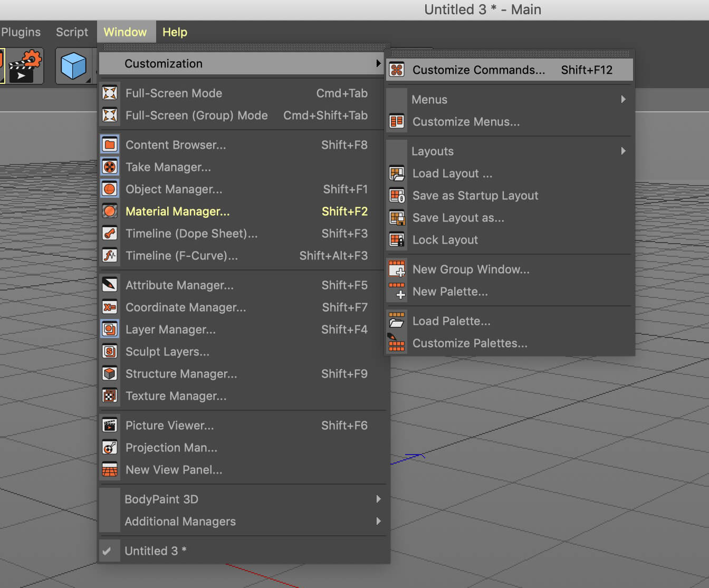Expand the Menus submenu arrow
This screenshot has height=588, width=709.
623,99
